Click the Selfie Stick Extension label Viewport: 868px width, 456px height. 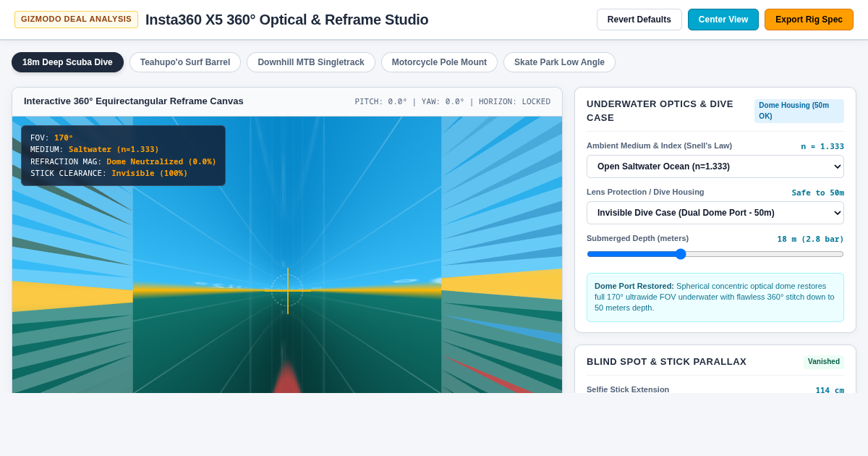(x=628, y=389)
